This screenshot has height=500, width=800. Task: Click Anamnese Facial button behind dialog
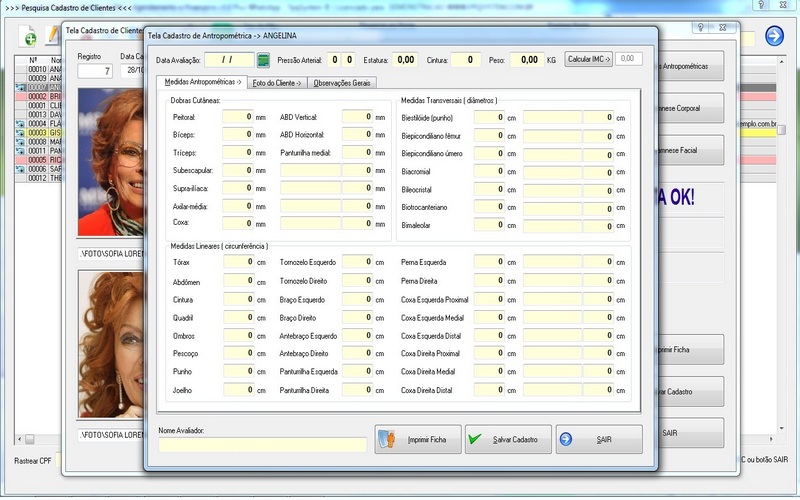(x=691, y=150)
